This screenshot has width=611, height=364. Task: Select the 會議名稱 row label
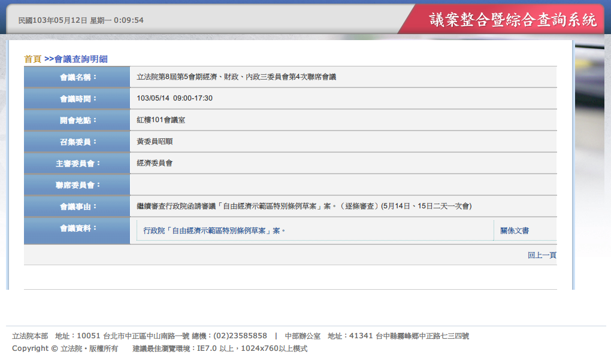tap(78, 77)
